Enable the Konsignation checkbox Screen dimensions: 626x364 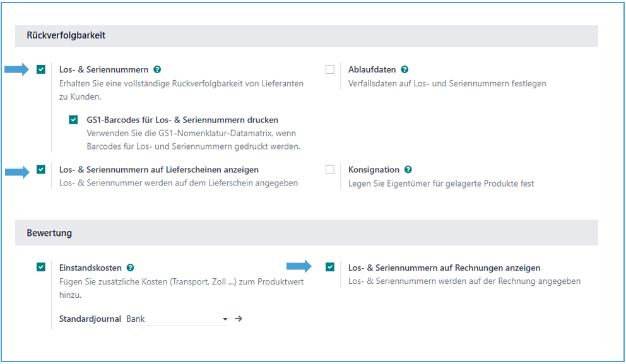tap(330, 170)
